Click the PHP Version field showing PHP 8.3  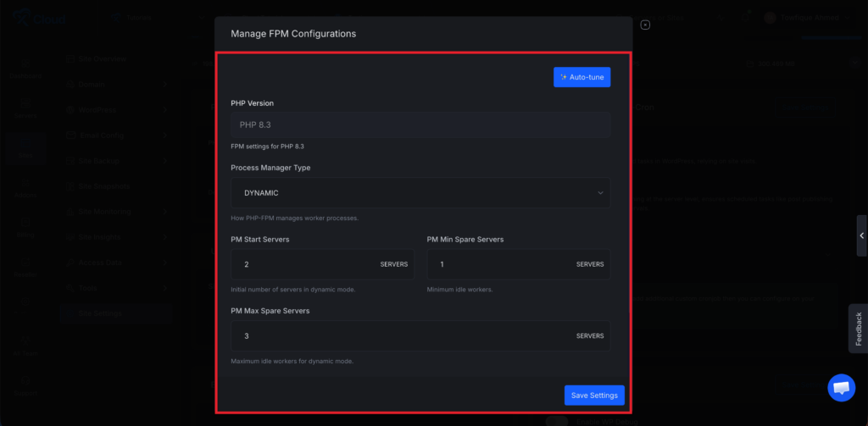tap(420, 124)
